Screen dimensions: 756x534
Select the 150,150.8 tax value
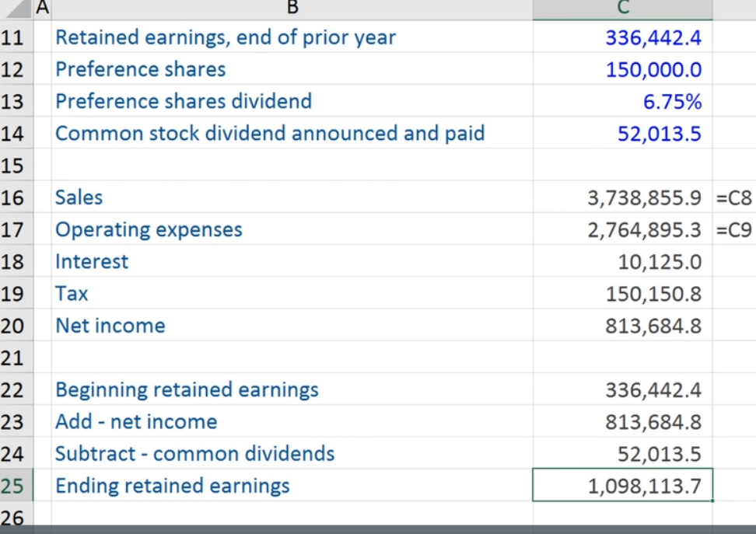click(622, 293)
